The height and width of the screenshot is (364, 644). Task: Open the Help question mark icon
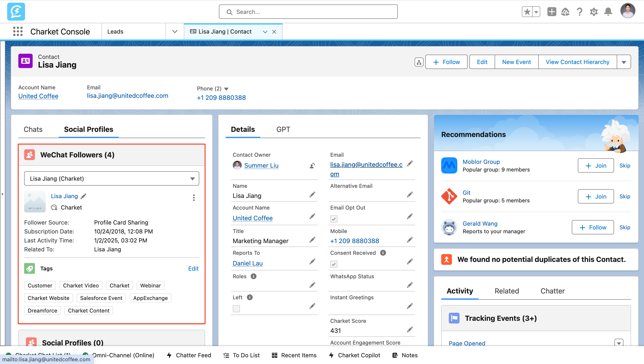[x=580, y=12]
